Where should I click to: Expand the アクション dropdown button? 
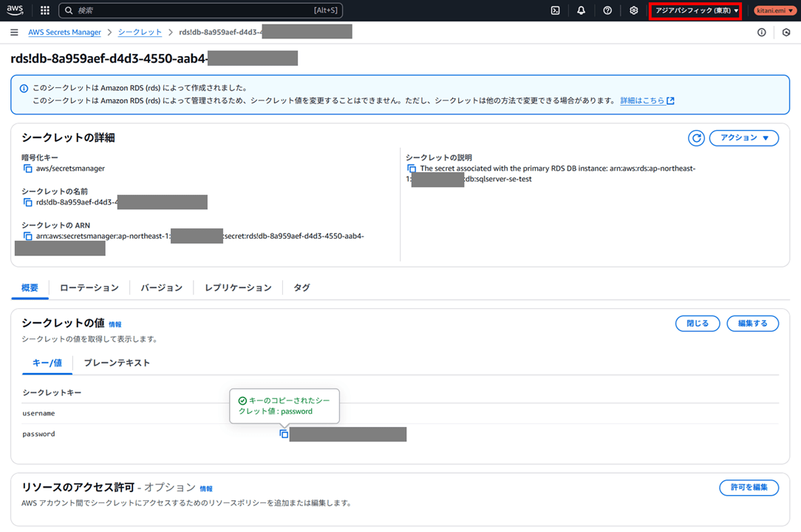744,138
